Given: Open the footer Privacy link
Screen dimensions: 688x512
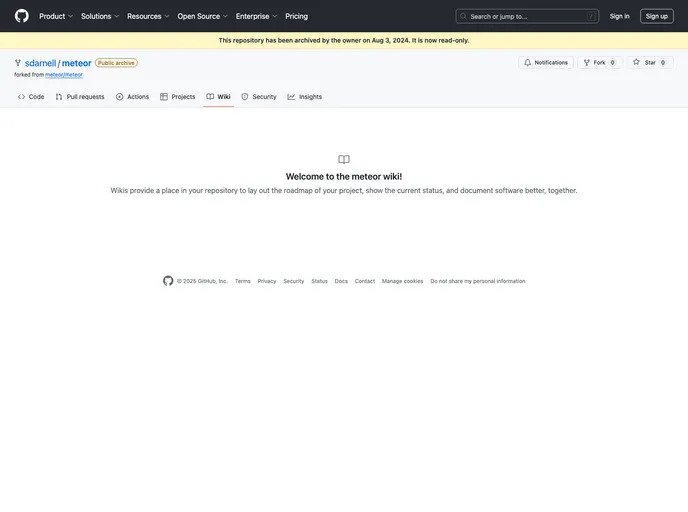Looking at the screenshot, I should pyautogui.click(x=267, y=281).
